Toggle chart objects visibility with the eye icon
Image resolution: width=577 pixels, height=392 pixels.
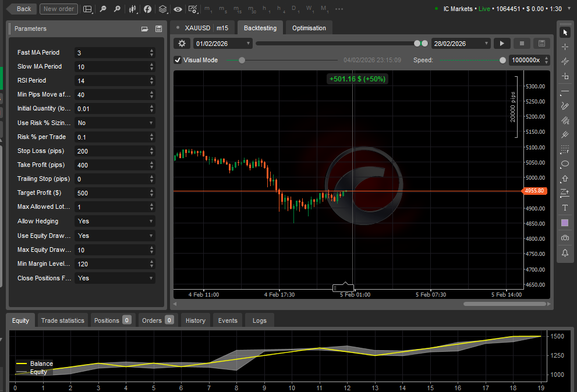tap(178, 9)
